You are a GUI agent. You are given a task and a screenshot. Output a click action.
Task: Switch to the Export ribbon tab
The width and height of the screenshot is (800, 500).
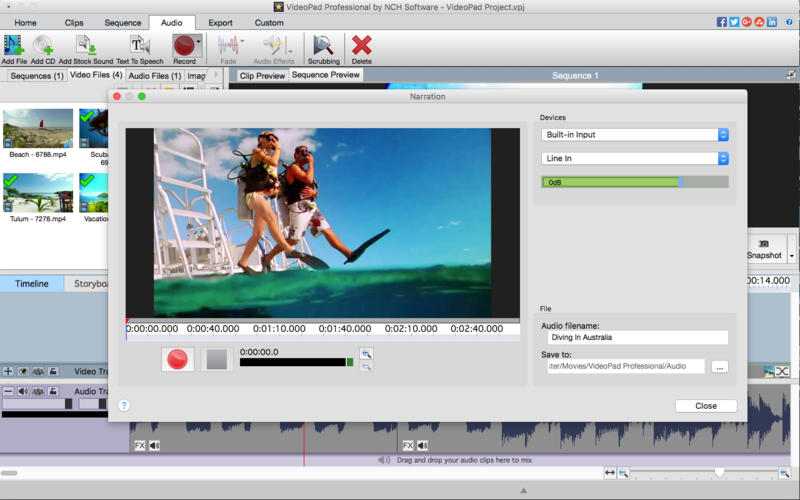220,23
